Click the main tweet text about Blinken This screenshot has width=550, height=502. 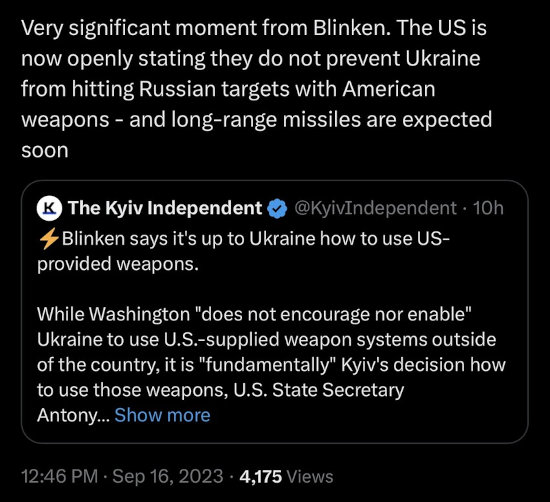coord(256,89)
